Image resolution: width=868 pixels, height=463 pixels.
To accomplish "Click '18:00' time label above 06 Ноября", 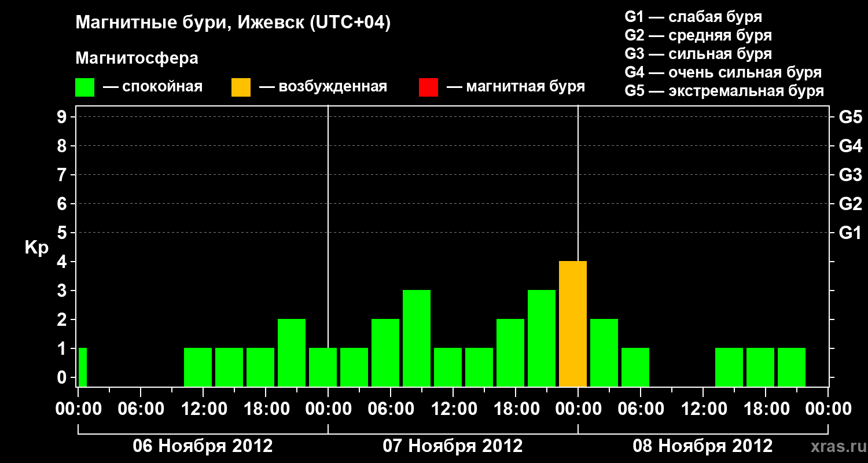I will [266, 409].
